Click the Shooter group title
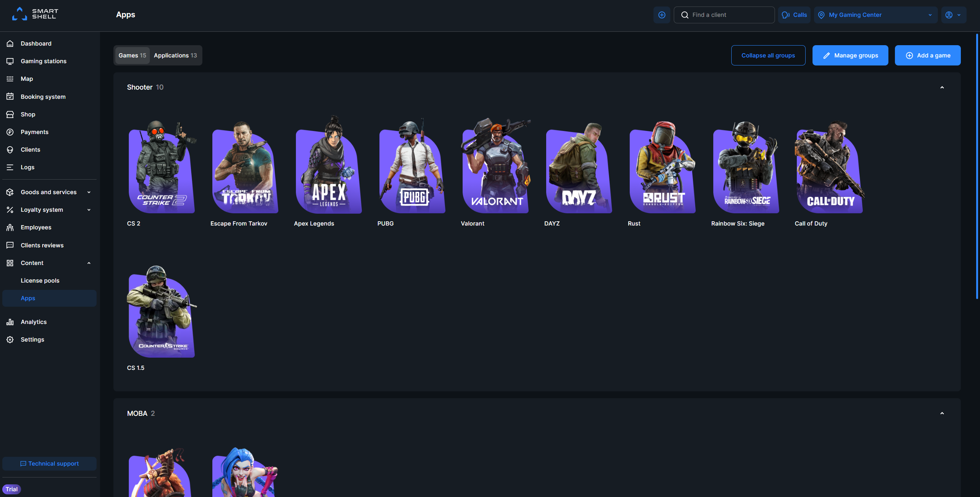Image resolution: width=980 pixels, height=497 pixels. [x=140, y=87]
